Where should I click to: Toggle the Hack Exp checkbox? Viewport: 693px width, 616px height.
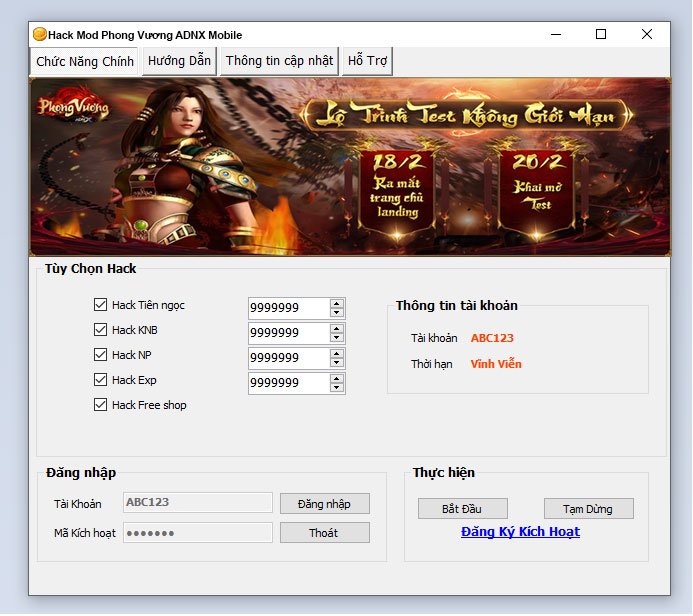tap(100, 380)
